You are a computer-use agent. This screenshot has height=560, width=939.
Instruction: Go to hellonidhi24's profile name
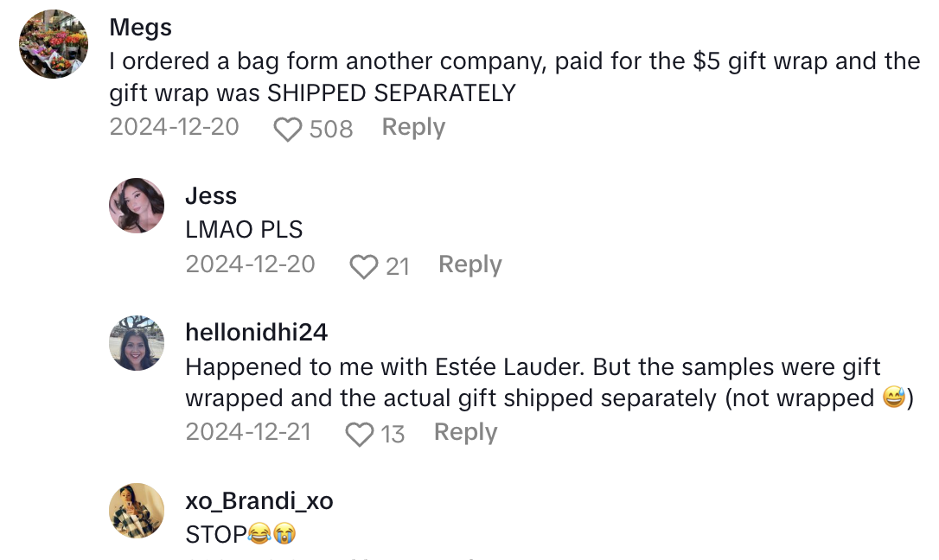(x=257, y=332)
